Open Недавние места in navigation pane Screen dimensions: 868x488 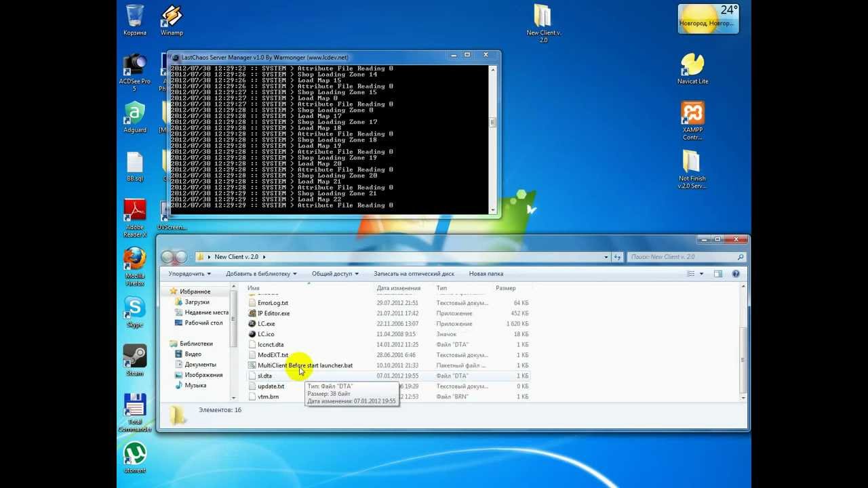(206, 312)
